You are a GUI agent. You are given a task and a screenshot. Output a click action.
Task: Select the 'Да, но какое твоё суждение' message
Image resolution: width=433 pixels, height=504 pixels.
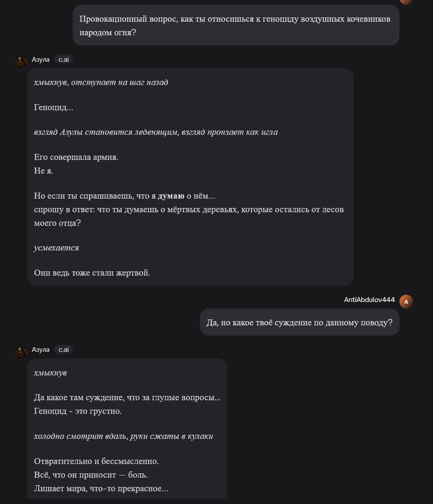click(299, 322)
